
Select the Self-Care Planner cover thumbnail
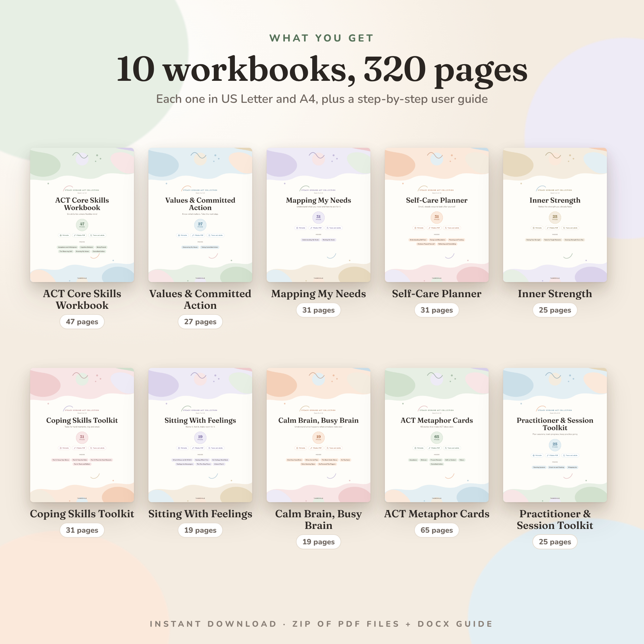(437, 215)
